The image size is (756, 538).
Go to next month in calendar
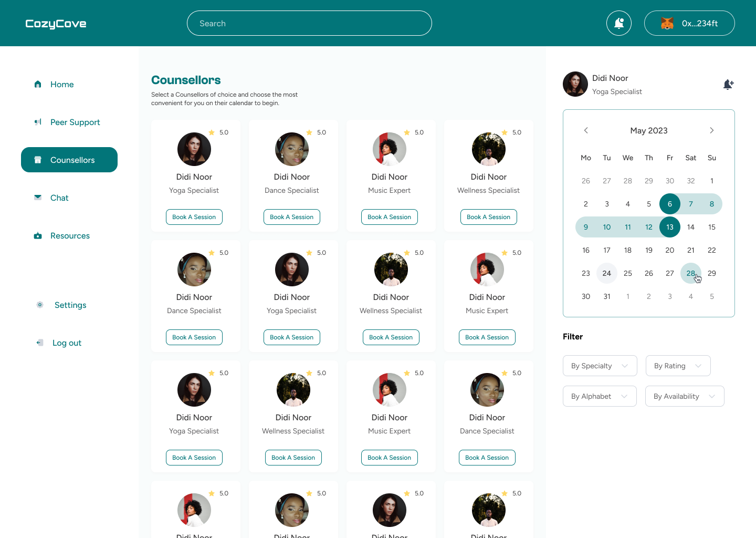712,130
